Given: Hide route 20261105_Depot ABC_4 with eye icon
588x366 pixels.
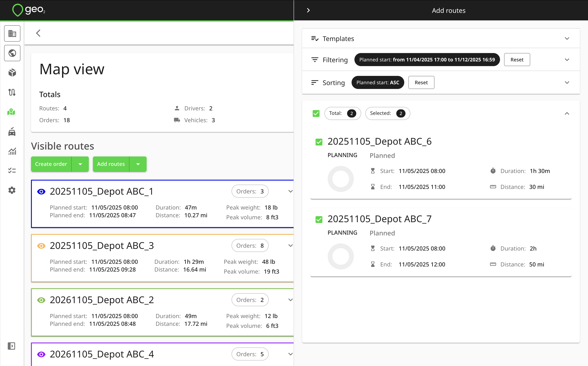Looking at the screenshot, I should pos(41,354).
